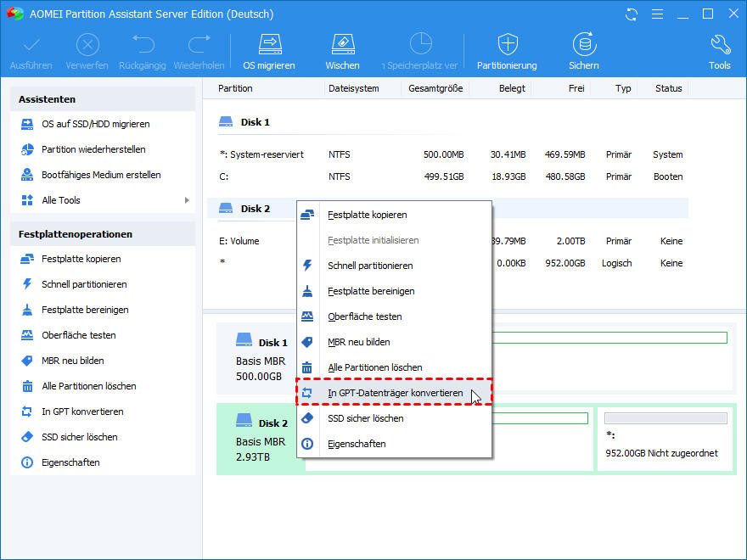Click In GPT-Datenträger konvertieren menu entry
Viewport: 747px width, 560px height.
[394, 393]
